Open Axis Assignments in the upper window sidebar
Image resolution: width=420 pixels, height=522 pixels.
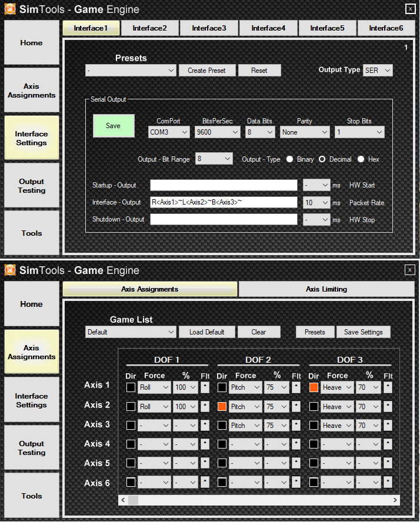point(31,91)
